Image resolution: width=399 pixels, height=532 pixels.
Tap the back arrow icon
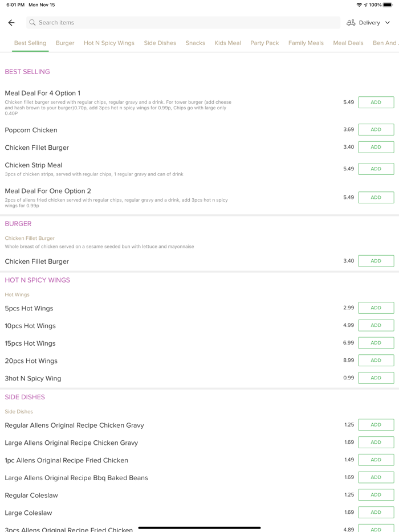pos(11,23)
